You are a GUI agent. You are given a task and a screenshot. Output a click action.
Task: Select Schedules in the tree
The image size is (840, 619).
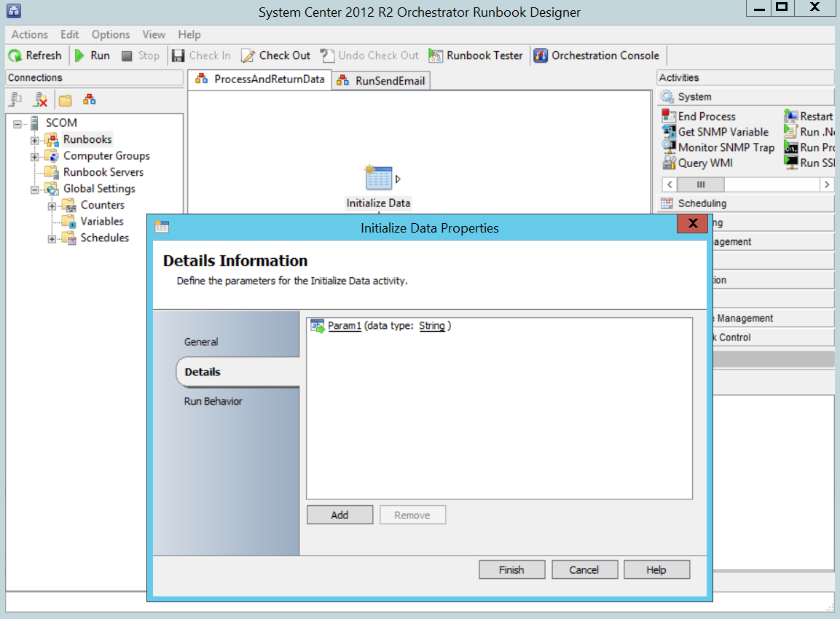pos(104,238)
